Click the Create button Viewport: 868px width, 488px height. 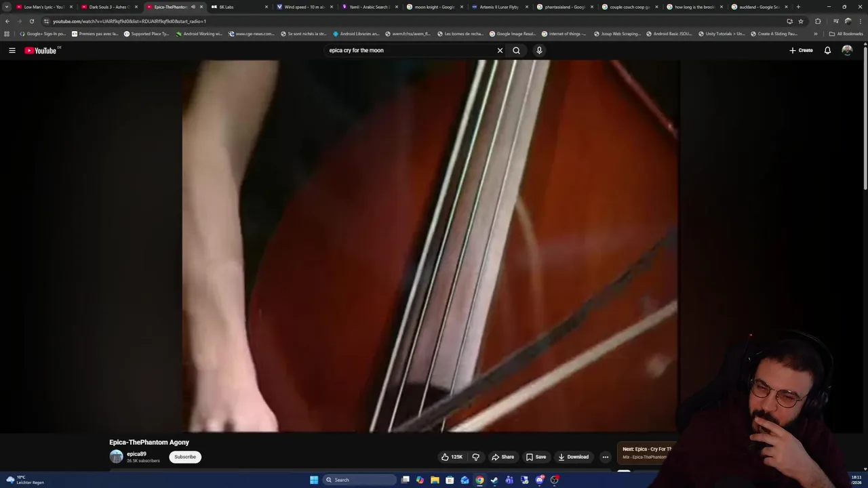[x=801, y=50]
